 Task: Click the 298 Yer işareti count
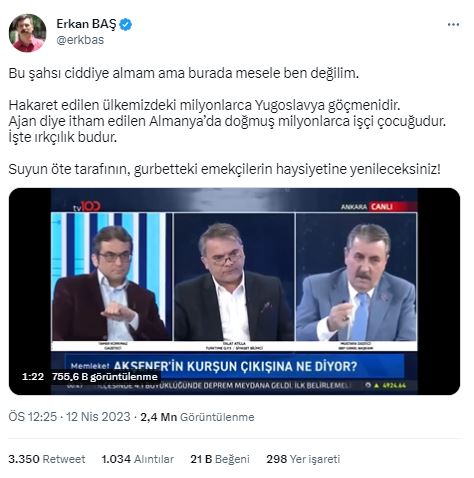tap(303, 459)
